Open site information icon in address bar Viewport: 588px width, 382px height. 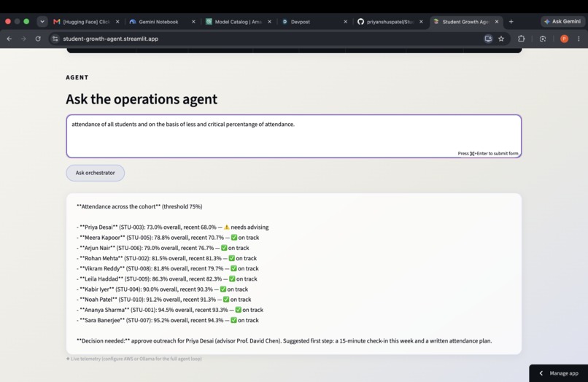click(x=55, y=39)
